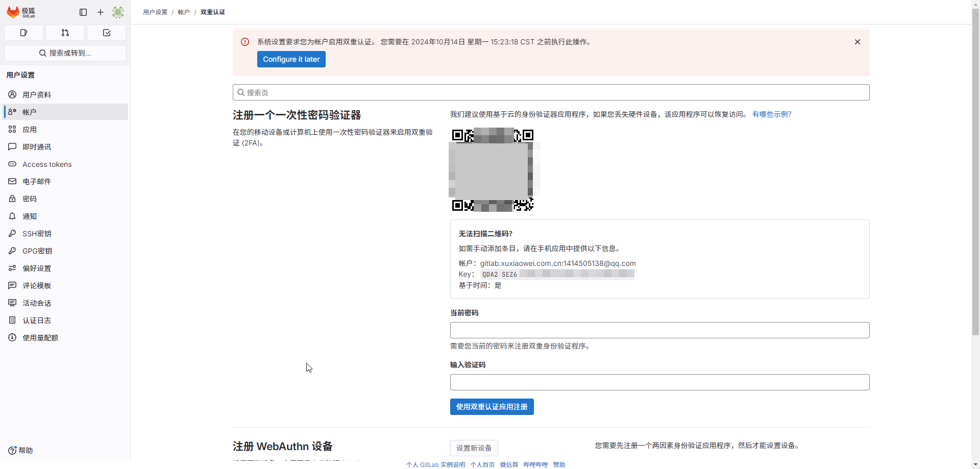The image size is (980, 469).
Task: Toggle the sidebar collapse icon
Action: tap(83, 12)
